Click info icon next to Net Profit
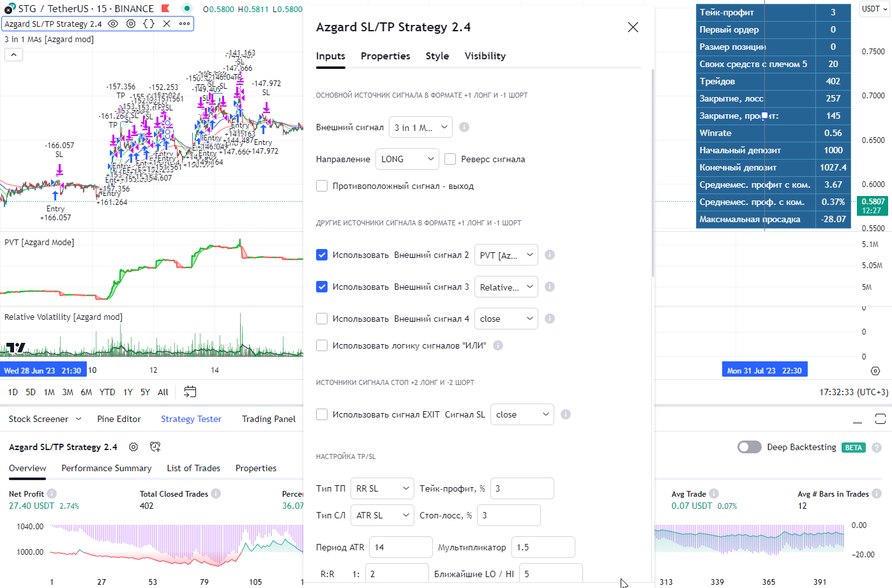Viewport: 892px width, 588px height. click(52, 494)
